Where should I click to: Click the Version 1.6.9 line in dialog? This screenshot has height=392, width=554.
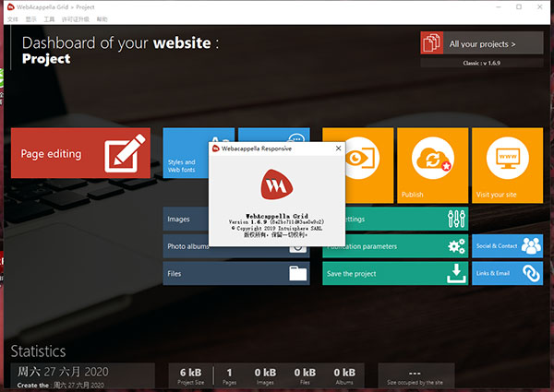277,222
